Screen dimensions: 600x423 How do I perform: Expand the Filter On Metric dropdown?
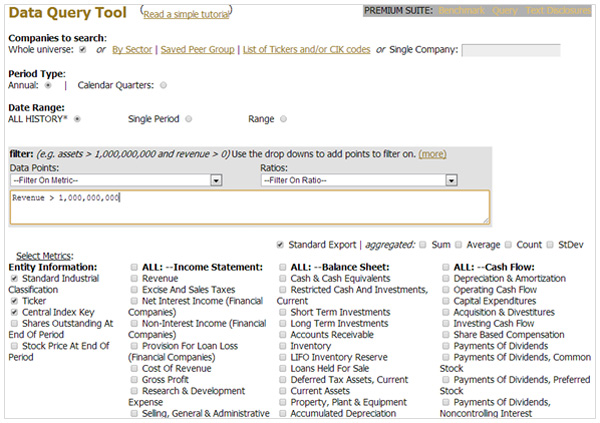click(115, 180)
